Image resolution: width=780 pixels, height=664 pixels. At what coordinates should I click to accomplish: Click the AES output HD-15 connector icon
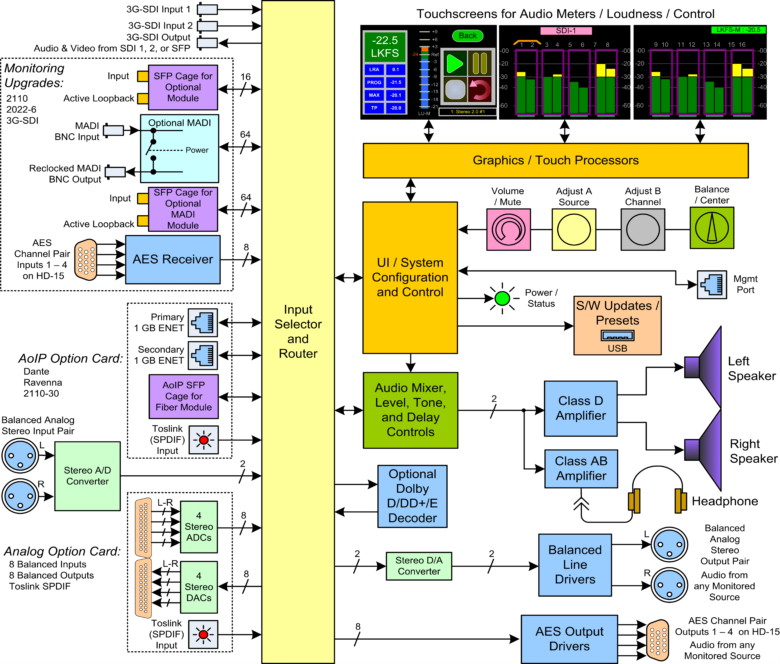coord(658,641)
